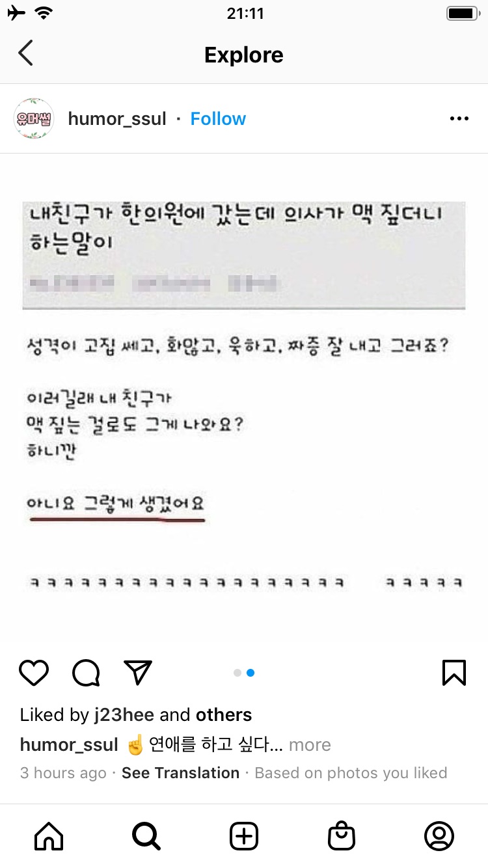Tap See Translation link
This screenshot has height=868, width=488.
[180, 773]
